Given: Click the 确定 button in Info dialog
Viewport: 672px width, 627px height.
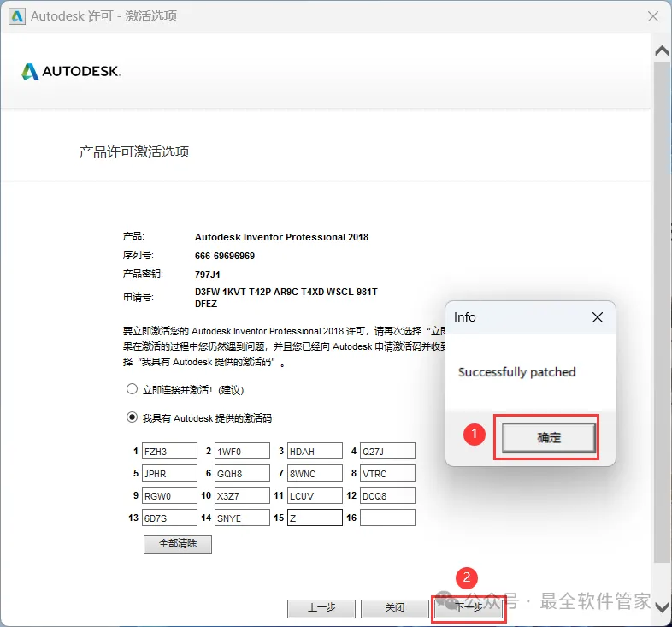Looking at the screenshot, I should (549, 438).
